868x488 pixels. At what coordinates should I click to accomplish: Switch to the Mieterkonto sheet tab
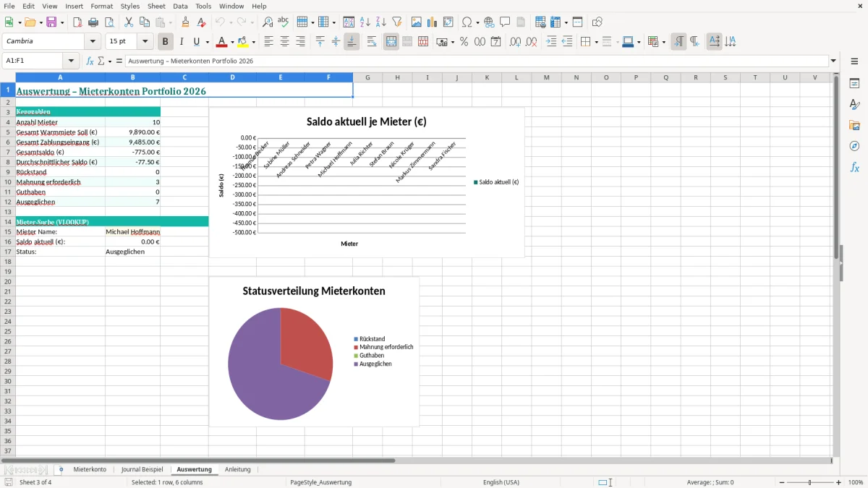90,470
